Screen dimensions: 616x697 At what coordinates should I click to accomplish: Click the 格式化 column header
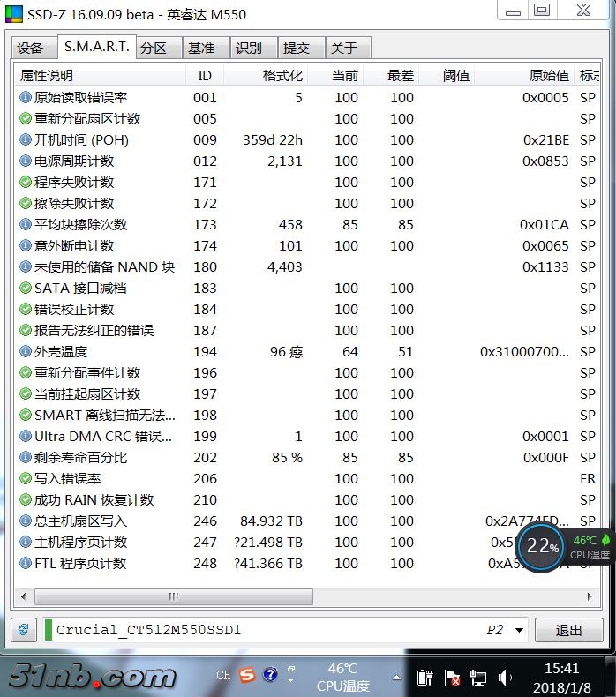click(266, 75)
